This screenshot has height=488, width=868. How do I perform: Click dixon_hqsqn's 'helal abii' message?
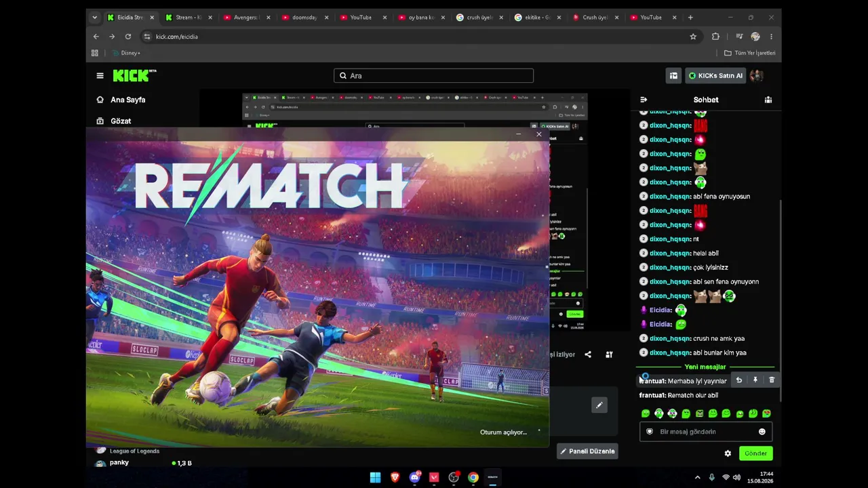[706, 253]
